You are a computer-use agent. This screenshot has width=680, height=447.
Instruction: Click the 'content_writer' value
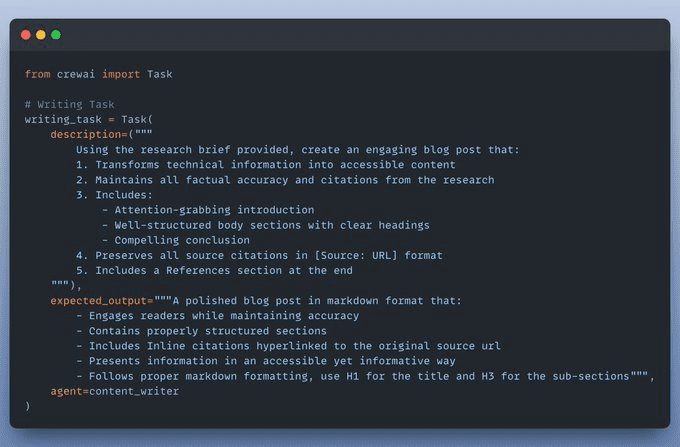click(134, 391)
